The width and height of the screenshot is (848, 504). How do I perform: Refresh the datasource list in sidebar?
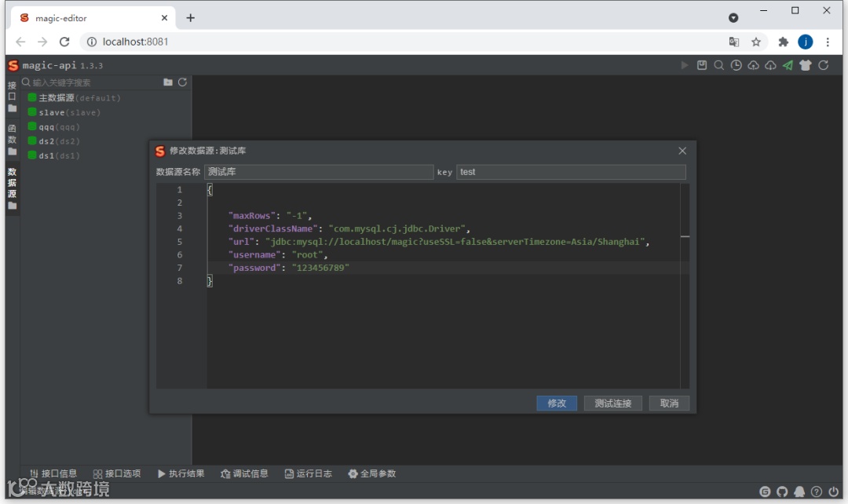pyautogui.click(x=182, y=82)
